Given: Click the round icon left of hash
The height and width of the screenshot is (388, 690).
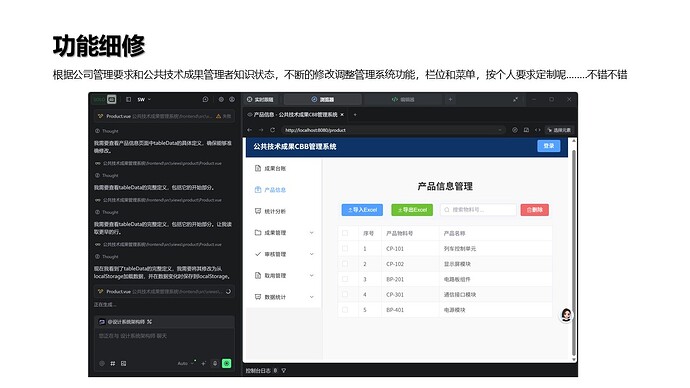Looking at the screenshot, I should pos(102,363).
